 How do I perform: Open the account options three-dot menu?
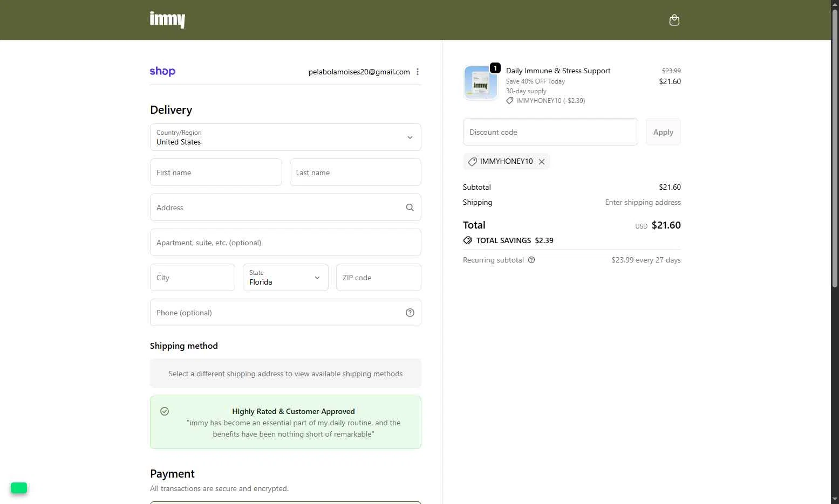point(418,72)
